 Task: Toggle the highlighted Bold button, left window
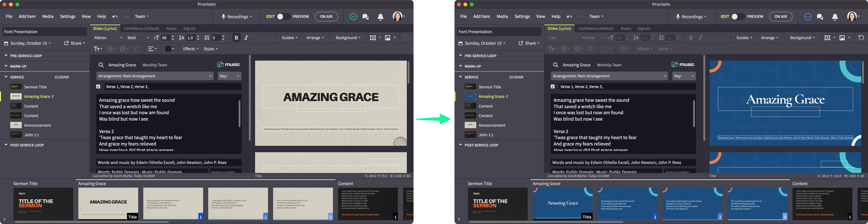[236, 38]
